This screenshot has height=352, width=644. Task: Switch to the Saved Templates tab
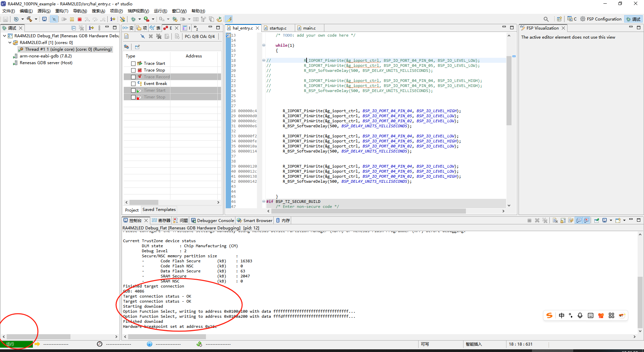coord(159,210)
